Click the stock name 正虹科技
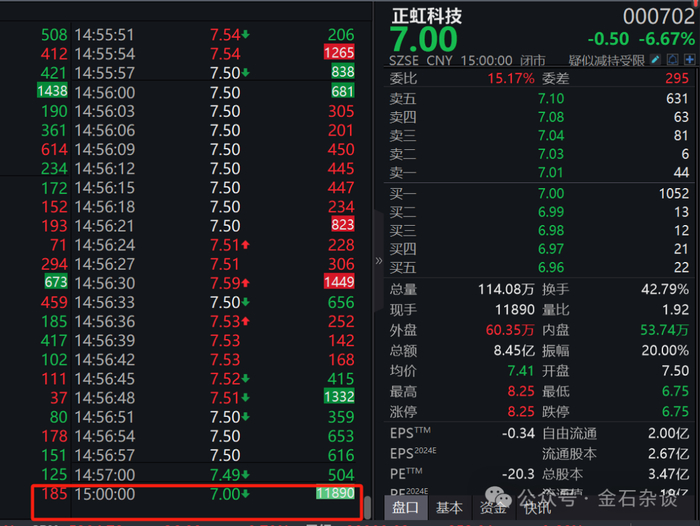The image size is (700, 526). pos(426,17)
